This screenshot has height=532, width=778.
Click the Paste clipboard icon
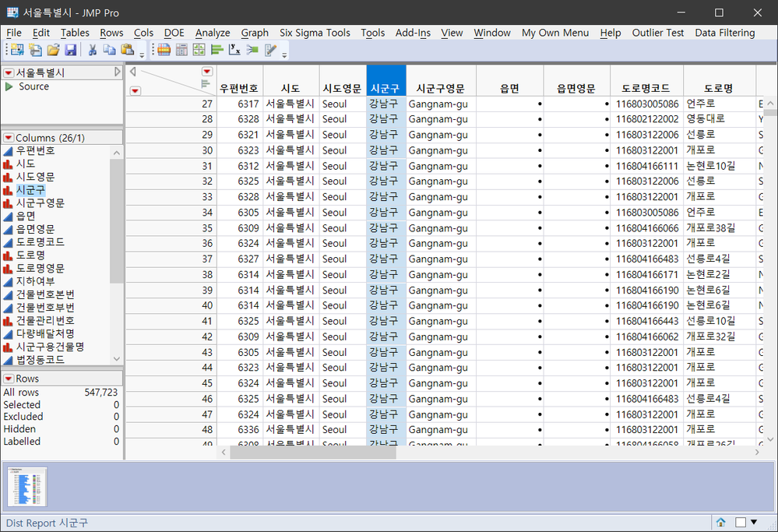coord(127,51)
